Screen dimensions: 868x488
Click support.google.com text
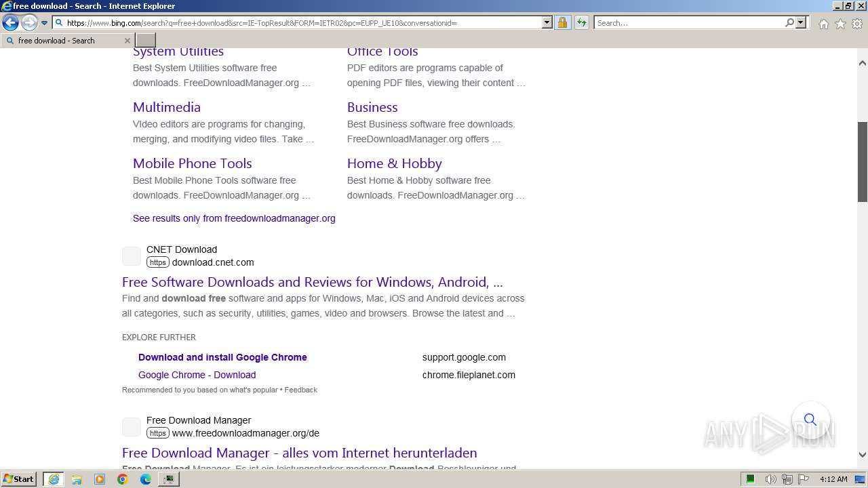point(464,357)
